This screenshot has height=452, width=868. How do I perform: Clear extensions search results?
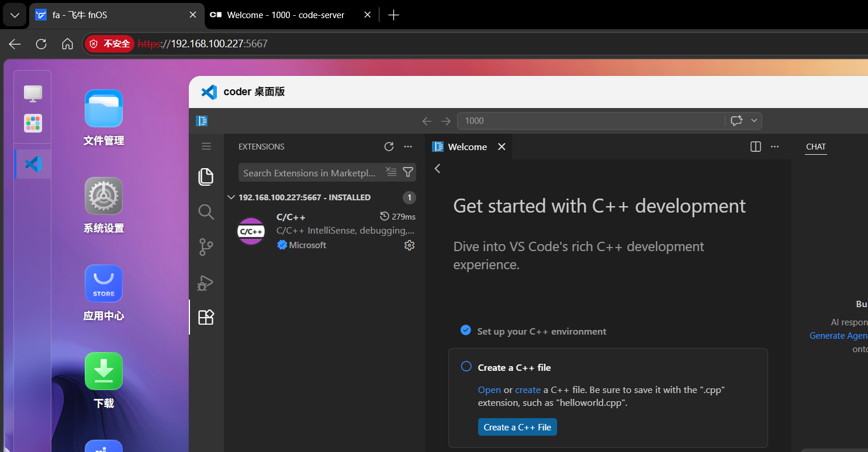(x=391, y=172)
